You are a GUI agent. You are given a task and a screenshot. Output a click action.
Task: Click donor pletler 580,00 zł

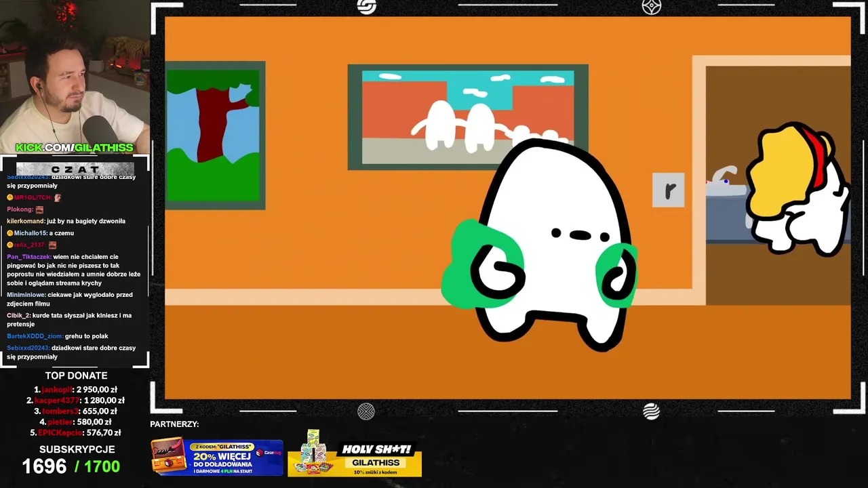76,422
